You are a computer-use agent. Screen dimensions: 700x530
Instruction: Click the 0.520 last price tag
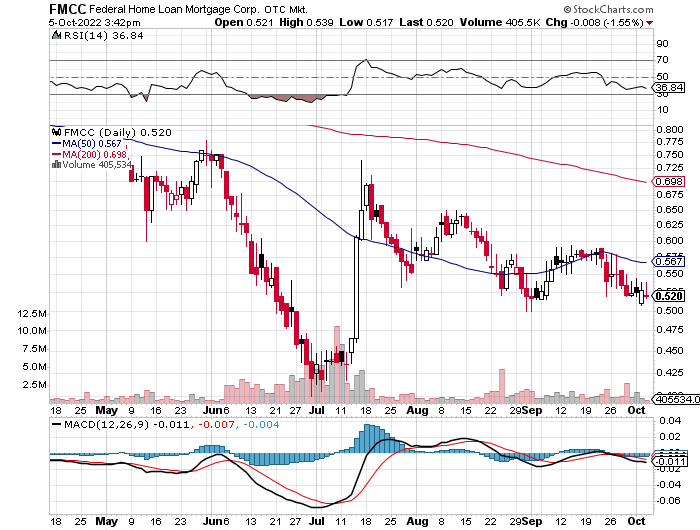pos(669,296)
